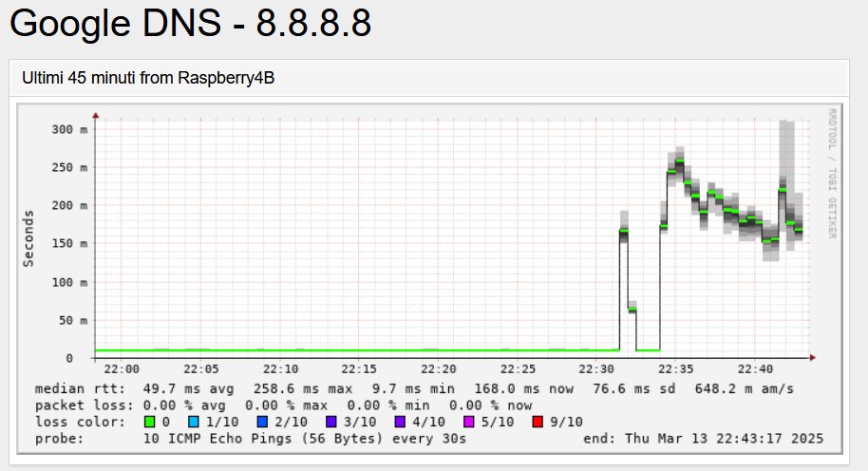Click the 22:20 time axis label

click(439, 369)
